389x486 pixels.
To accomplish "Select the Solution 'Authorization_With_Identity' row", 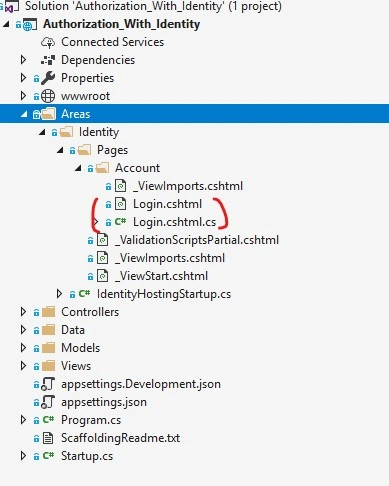I will pos(153,6).
